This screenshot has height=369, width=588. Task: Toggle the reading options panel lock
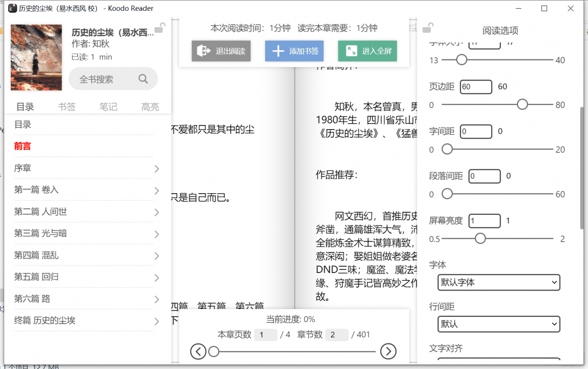coord(427,28)
